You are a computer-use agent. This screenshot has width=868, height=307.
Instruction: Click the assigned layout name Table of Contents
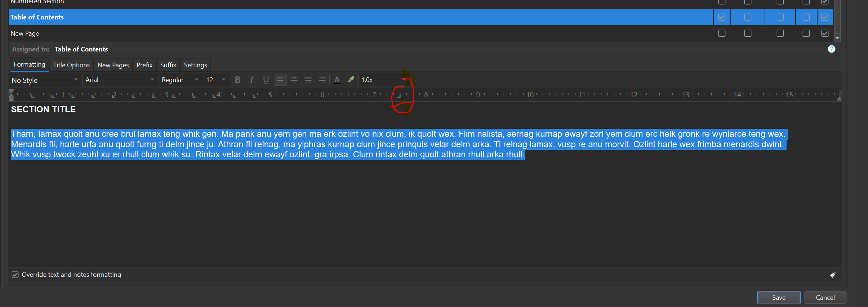(x=81, y=49)
